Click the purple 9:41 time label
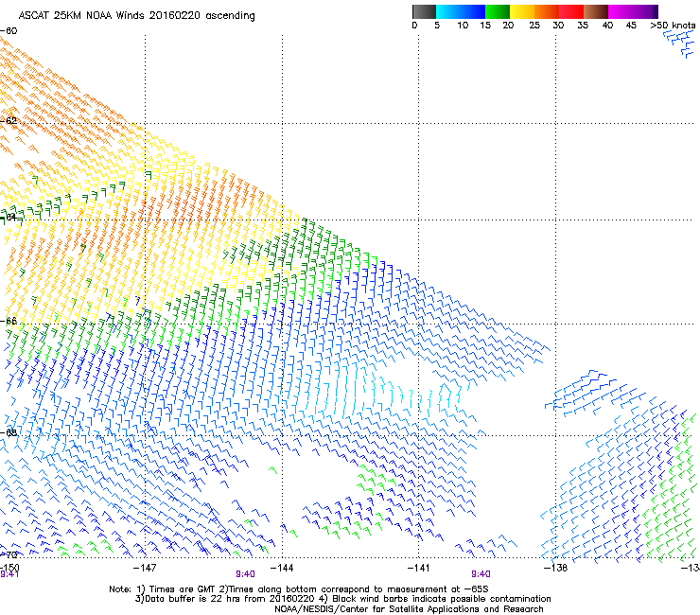Viewport: 700px width, 615px height. click(9, 574)
